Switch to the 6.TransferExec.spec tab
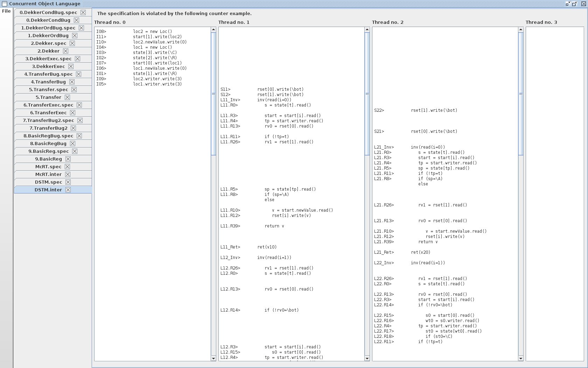This screenshot has height=368, width=588. coord(53,105)
